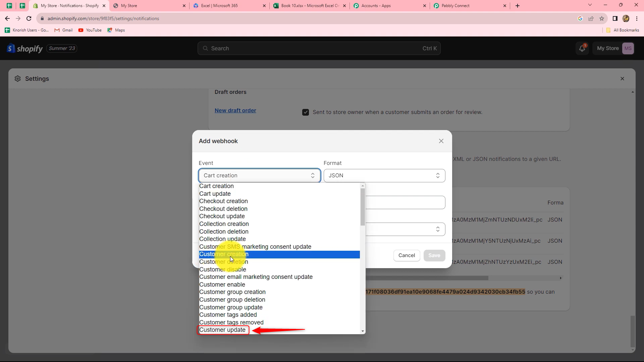The image size is (644, 362).
Task: Open the tab search chevron
Action: pyautogui.click(x=590, y=5)
